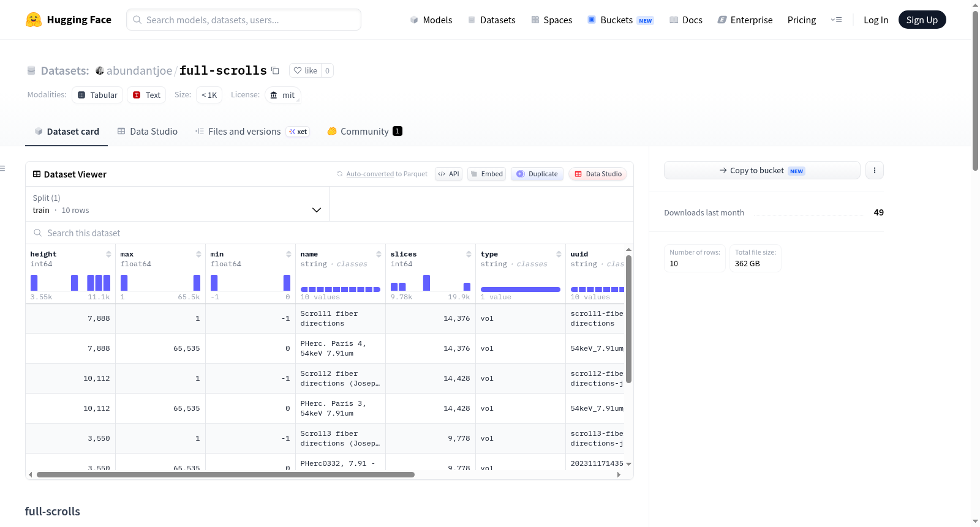Duplicate the dataset
Screen dimensions: 980x527
tap(537, 174)
